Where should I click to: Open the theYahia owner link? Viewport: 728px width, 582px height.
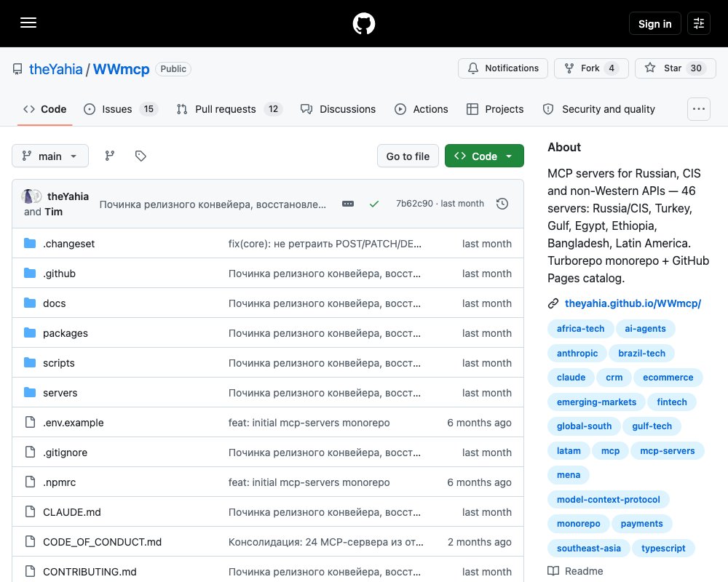click(56, 68)
